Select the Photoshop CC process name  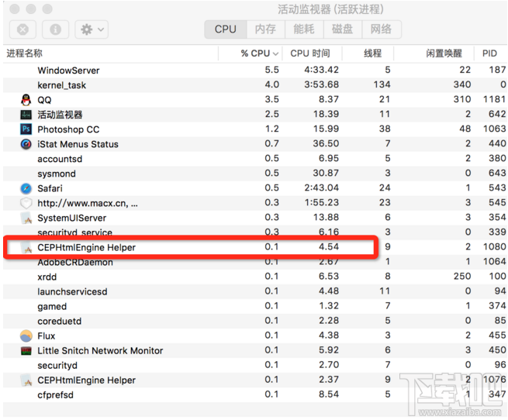(x=68, y=129)
